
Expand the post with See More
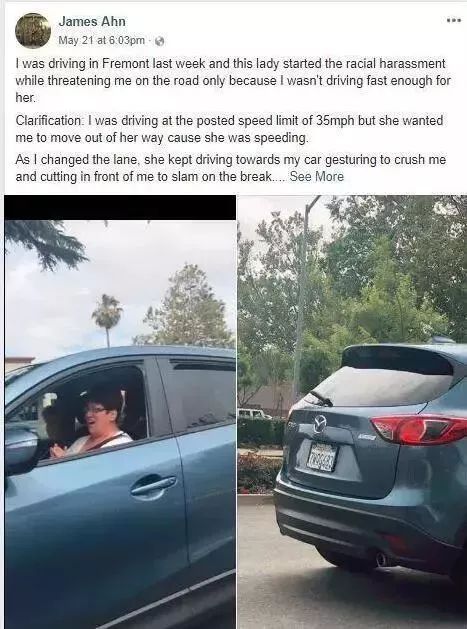click(x=317, y=177)
